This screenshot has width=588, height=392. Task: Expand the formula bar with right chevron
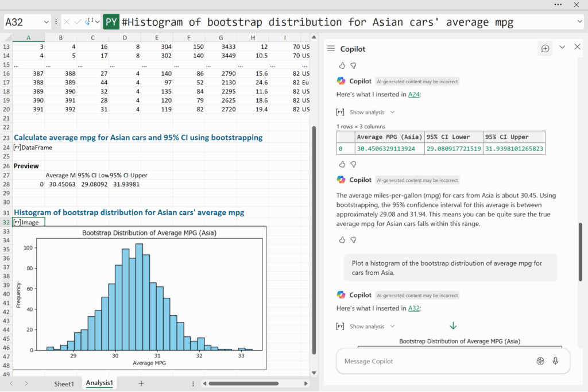pyautogui.click(x=579, y=22)
